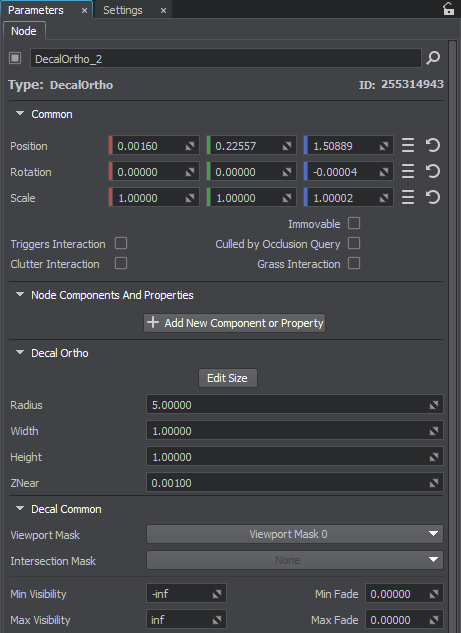Click the Edit Size button
The image size is (461, 633).
coord(228,378)
